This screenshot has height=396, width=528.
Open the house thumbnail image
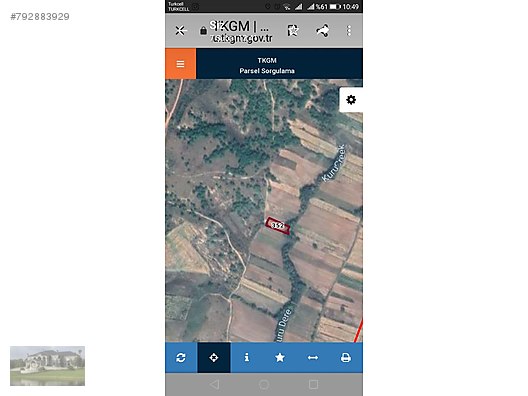point(47,366)
